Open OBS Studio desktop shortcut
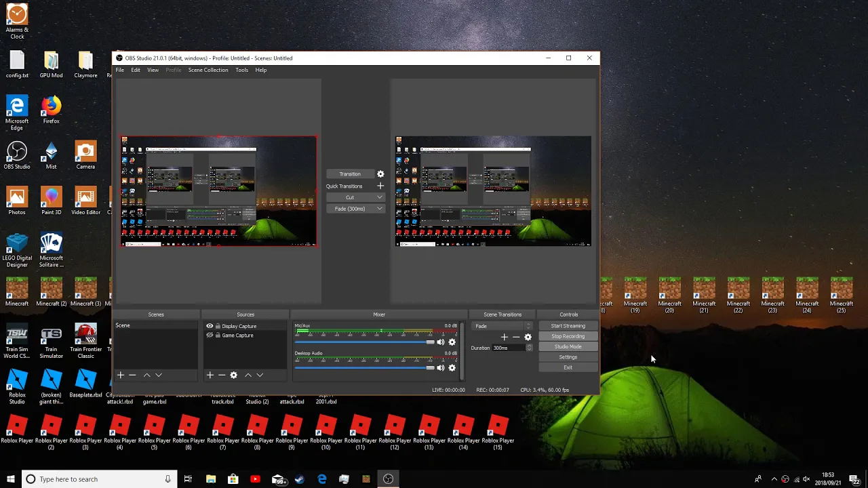Image resolution: width=868 pixels, height=488 pixels. pos(17,155)
